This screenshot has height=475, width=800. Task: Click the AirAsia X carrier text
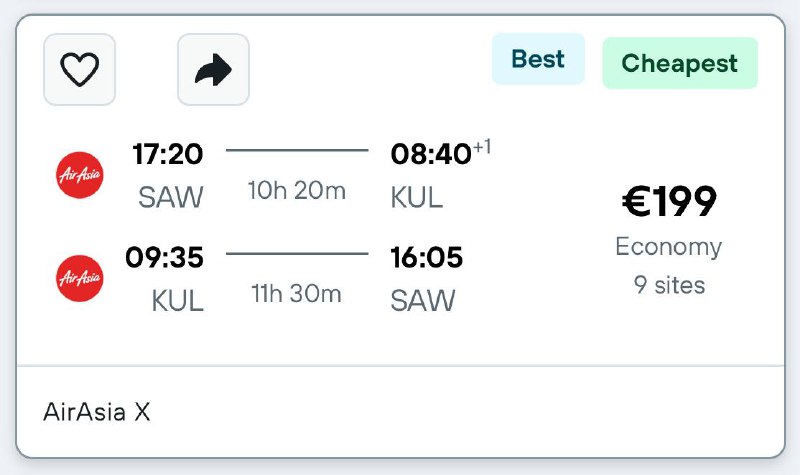point(97,412)
